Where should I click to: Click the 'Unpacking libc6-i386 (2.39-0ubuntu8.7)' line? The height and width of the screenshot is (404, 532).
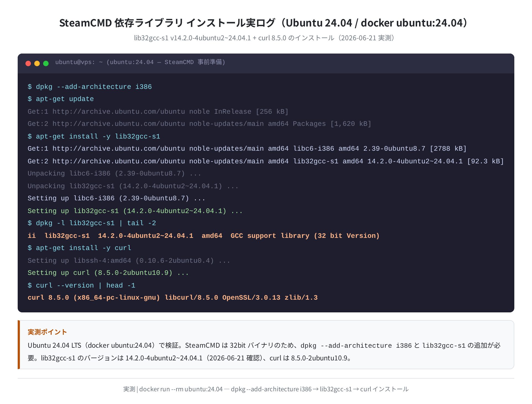114,174
